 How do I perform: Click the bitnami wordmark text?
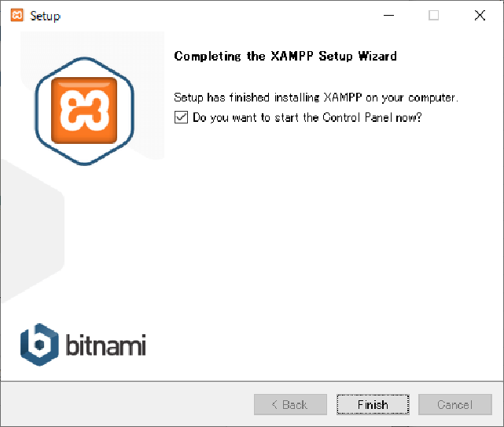click(105, 344)
